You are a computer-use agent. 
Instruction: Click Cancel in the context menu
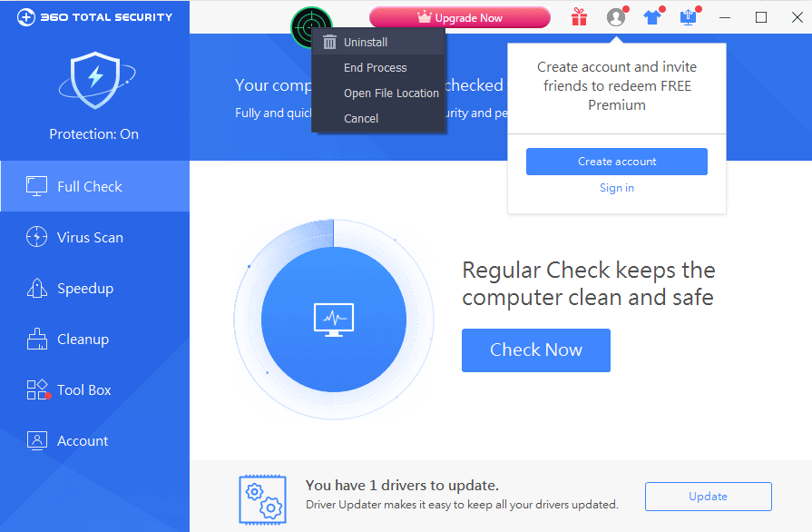pos(361,118)
